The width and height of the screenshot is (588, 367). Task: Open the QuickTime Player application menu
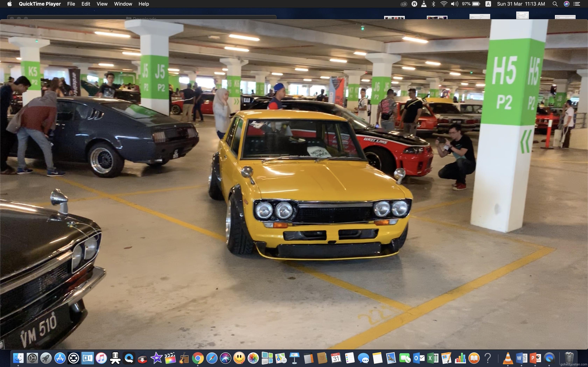coord(40,4)
